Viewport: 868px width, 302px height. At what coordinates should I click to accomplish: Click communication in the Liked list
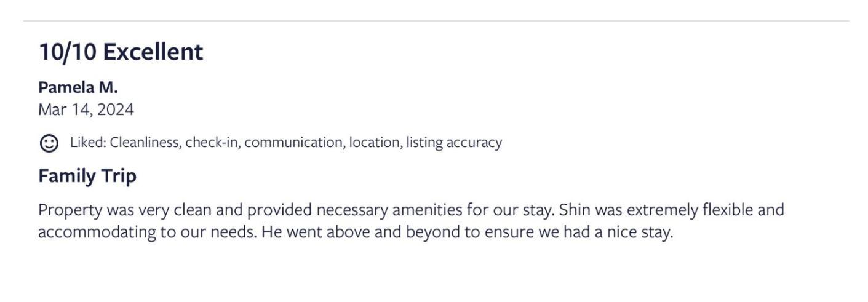[294, 143]
